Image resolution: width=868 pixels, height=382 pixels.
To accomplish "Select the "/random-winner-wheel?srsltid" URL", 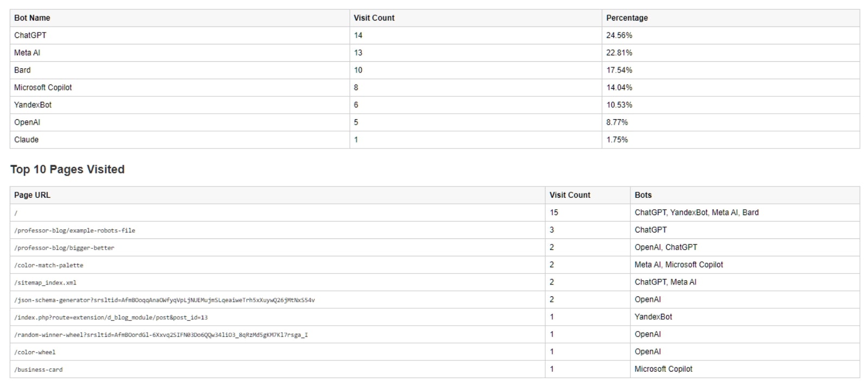I will (161, 334).
